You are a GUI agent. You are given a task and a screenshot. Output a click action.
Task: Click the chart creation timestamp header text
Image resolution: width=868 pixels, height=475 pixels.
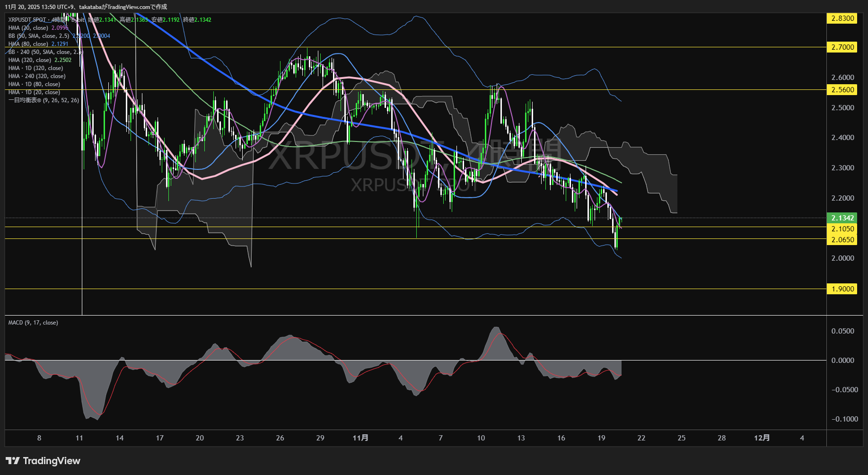coord(86,7)
